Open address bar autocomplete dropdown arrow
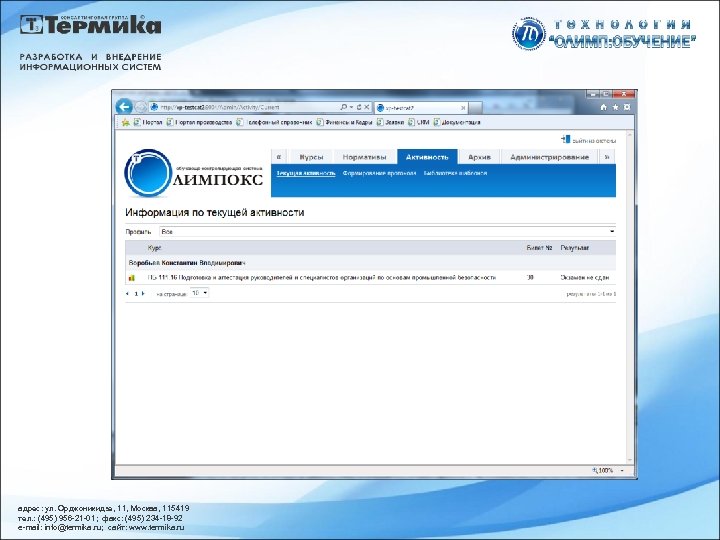The width and height of the screenshot is (720, 540). [351, 107]
